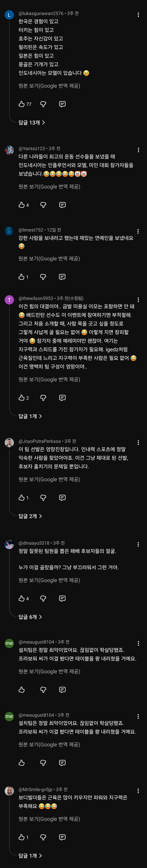The height and width of the screenshot is (868, 147).
Task: Open three-dot menu on @JoyoPutraPerkasa's comment
Action: pos(138,442)
